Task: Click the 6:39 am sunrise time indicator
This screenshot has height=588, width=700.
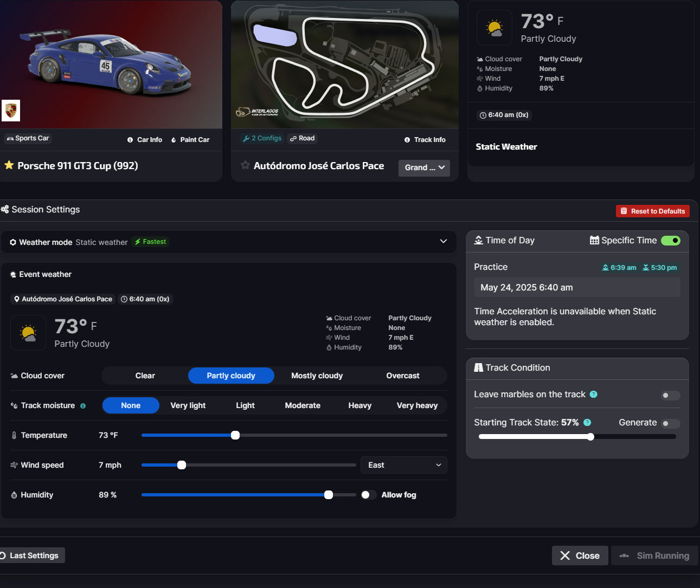Action: pos(619,268)
